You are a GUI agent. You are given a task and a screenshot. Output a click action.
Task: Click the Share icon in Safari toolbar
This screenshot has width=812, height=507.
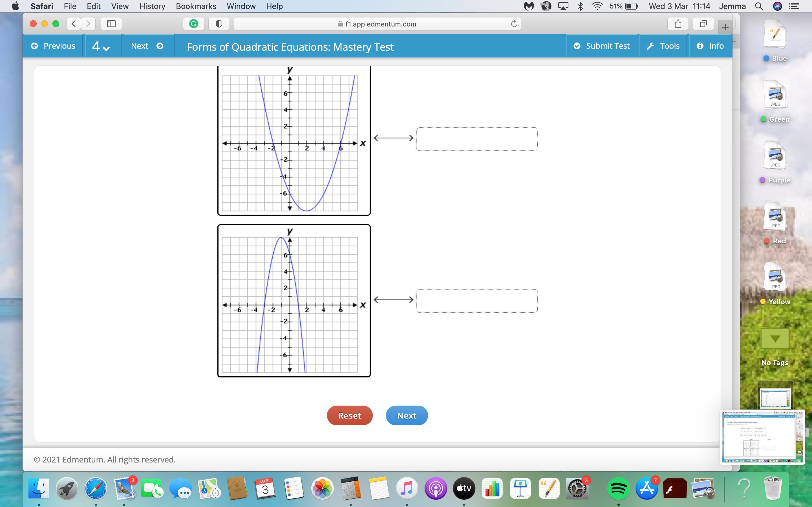pos(678,24)
